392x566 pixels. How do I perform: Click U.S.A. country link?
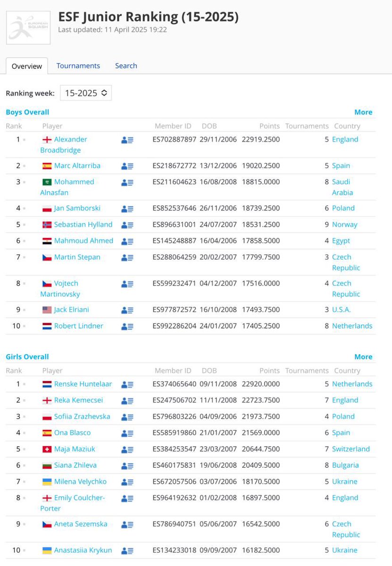[x=342, y=309]
